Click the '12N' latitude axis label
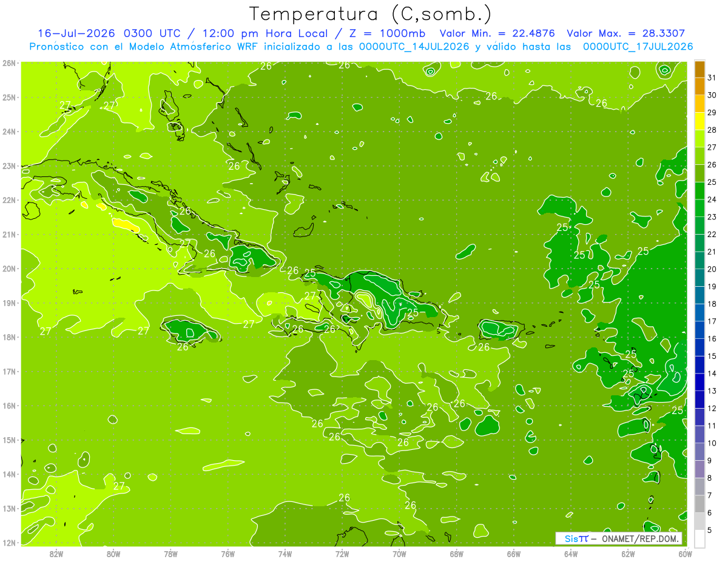 point(8,543)
